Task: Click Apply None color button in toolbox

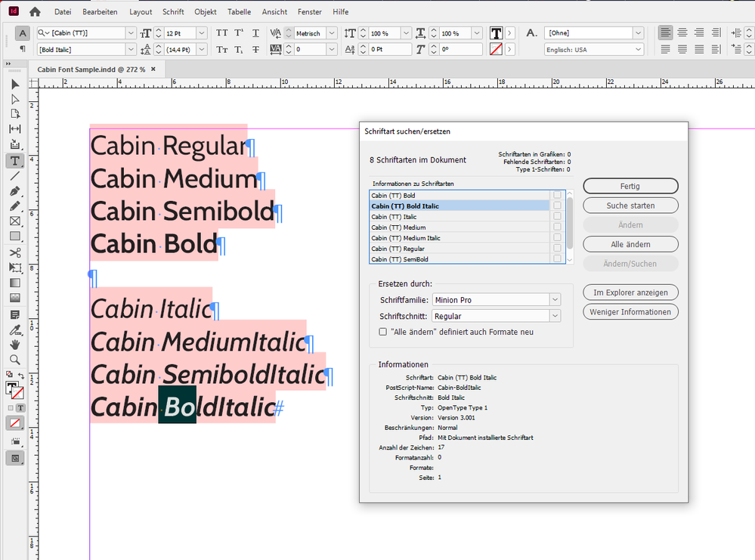Action: pyautogui.click(x=15, y=423)
